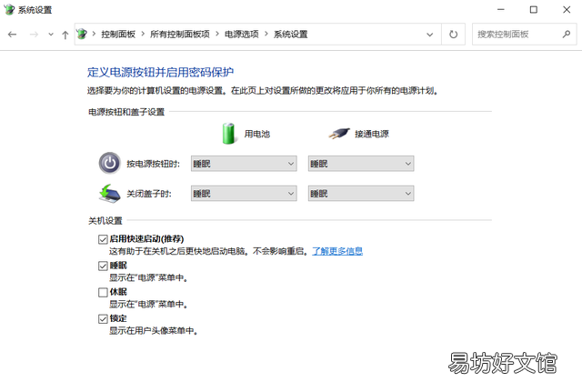The height and width of the screenshot is (392, 582).
Task: Click the search magnifier icon
Action: click(567, 35)
